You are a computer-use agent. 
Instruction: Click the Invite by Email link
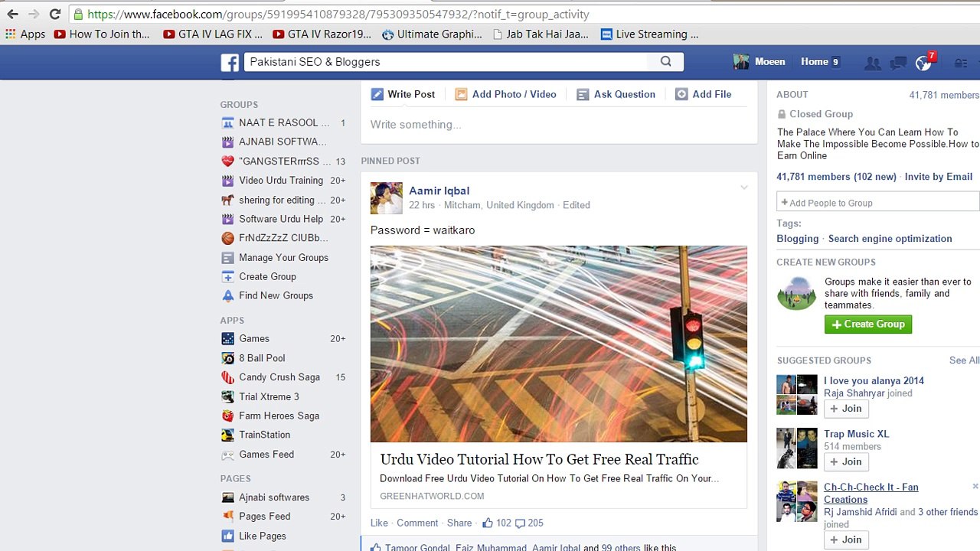938,177
